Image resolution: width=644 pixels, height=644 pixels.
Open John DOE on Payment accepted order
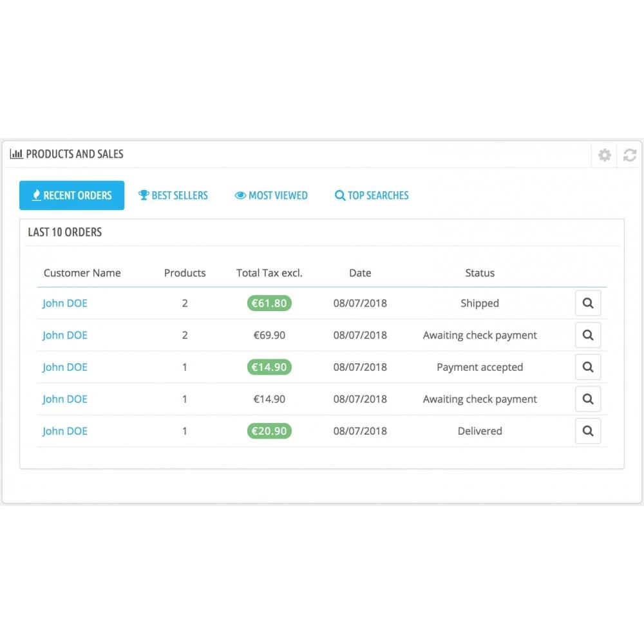point(65,367)
